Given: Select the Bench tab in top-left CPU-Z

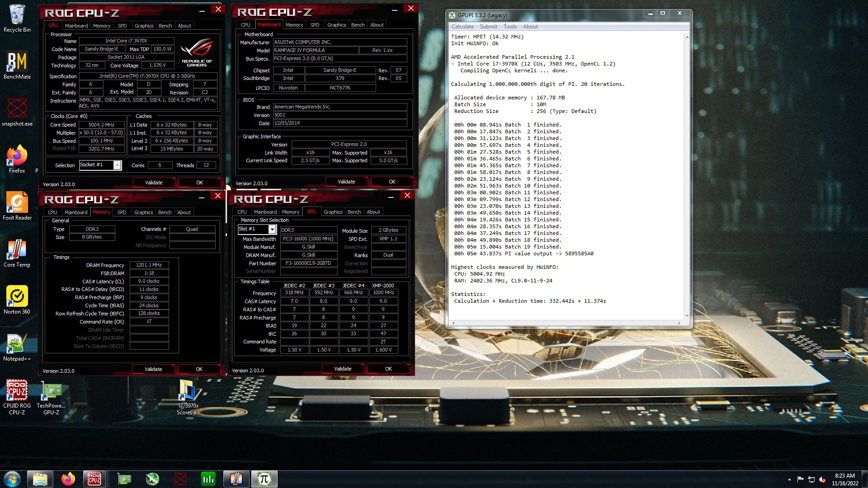Looking at the screenshot, I should [165, 26].
